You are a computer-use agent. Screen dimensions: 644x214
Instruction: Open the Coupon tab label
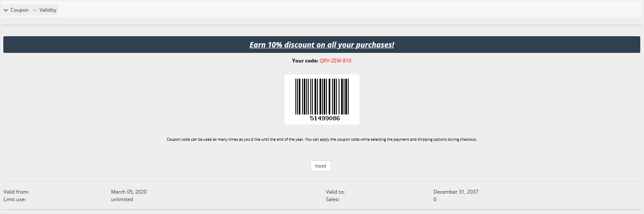(x=20, y=10)
